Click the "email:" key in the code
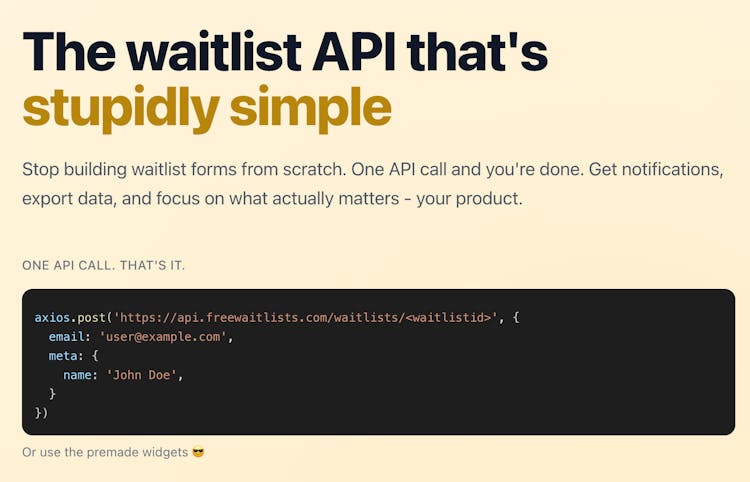 (x=70, y=336)
